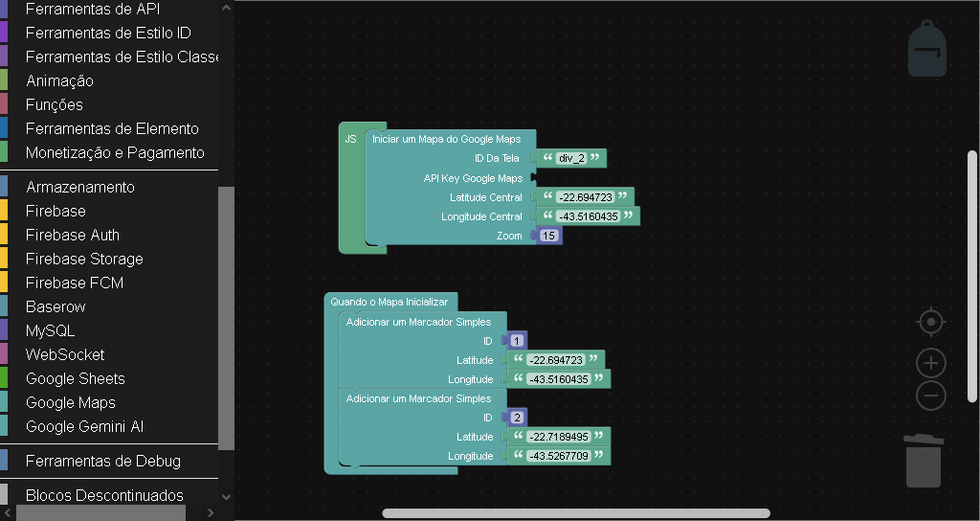The width and height of the screenshot is (980, 521).
Task: Open the Google Gemini AI category
Action: pyautogui.click(x=84, y=426)
